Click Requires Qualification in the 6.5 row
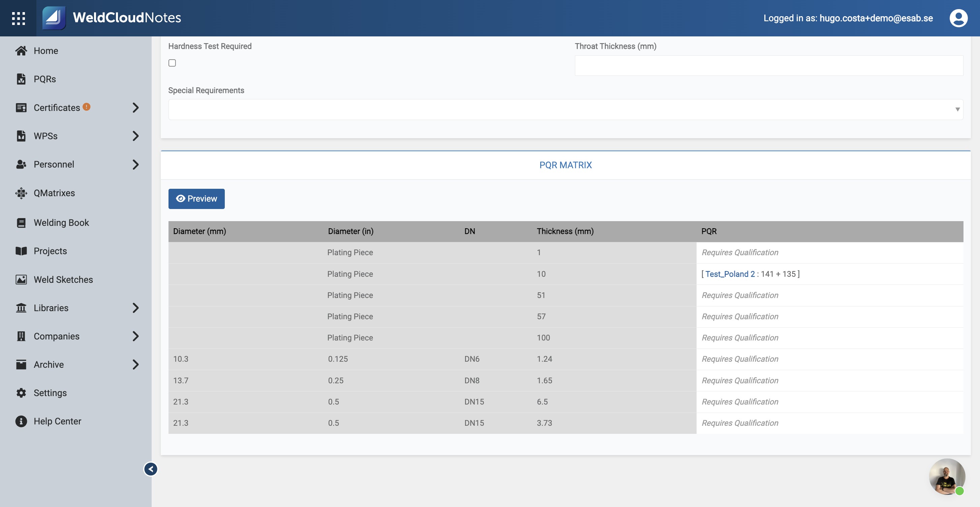 point(740,401)
